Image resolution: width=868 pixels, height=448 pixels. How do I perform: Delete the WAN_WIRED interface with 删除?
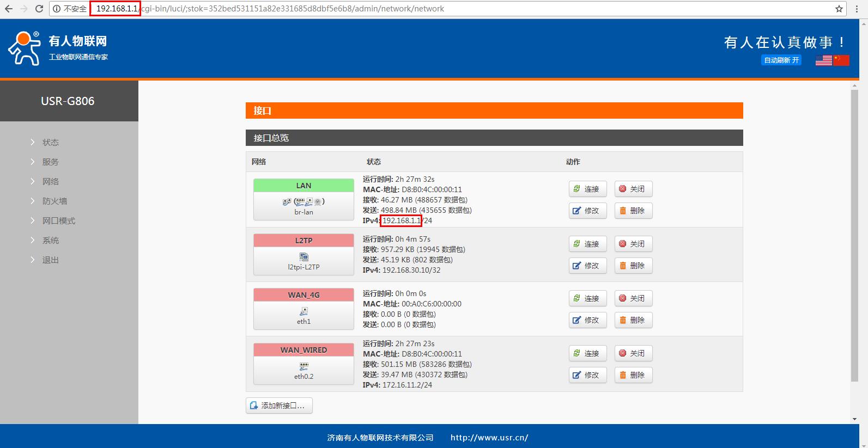pyautogui.click(x=633, y=375)
